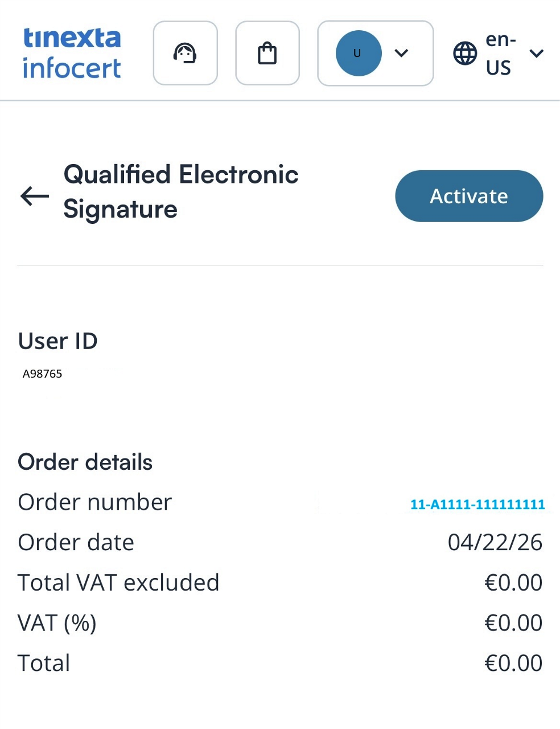Click the Total VAT excluded amount
560x729 pixels.
point(513,583)
